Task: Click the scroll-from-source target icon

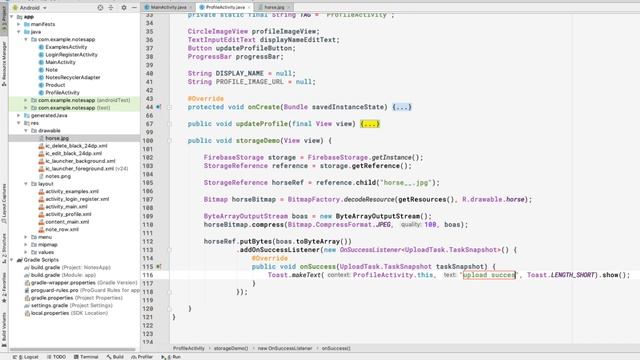Action: tap(100, 8)
